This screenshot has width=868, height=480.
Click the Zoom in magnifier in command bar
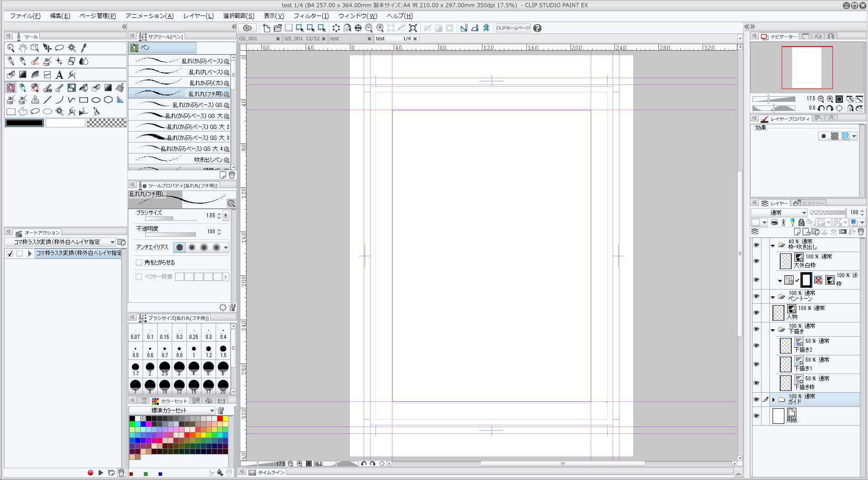(380, 28)
